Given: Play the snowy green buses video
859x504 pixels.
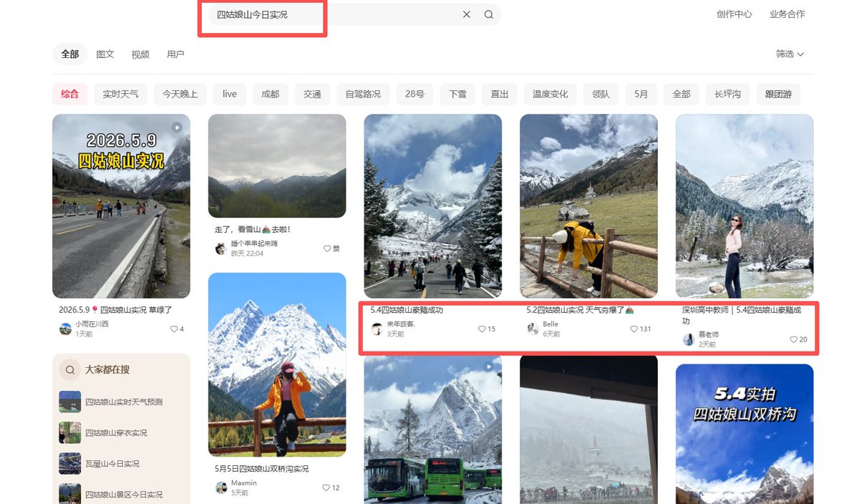Looking at the screenshot, I should 489,367.
